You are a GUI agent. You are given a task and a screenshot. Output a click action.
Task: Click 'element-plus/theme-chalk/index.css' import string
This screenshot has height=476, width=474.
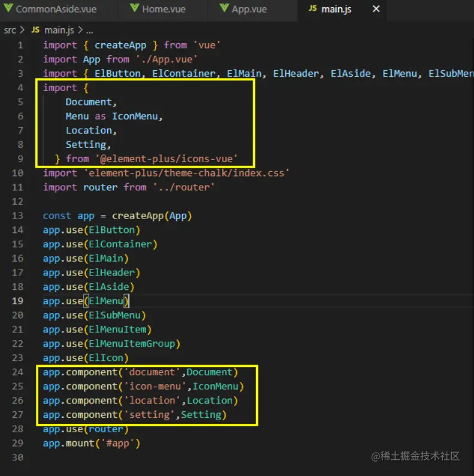pos(187,174)
